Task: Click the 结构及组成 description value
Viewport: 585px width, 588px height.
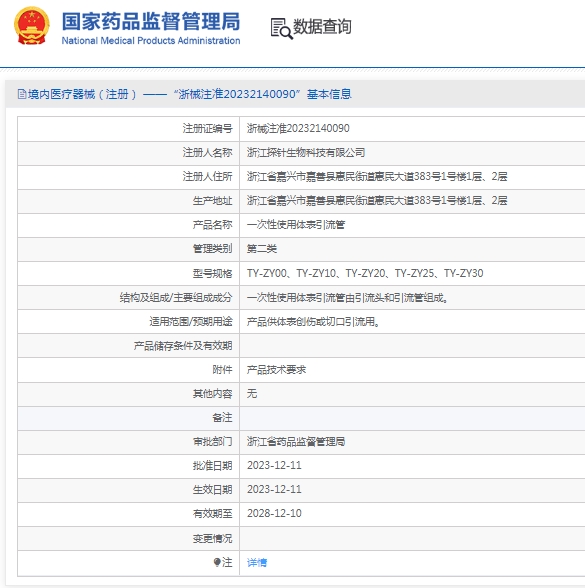Action: [347, 297]
